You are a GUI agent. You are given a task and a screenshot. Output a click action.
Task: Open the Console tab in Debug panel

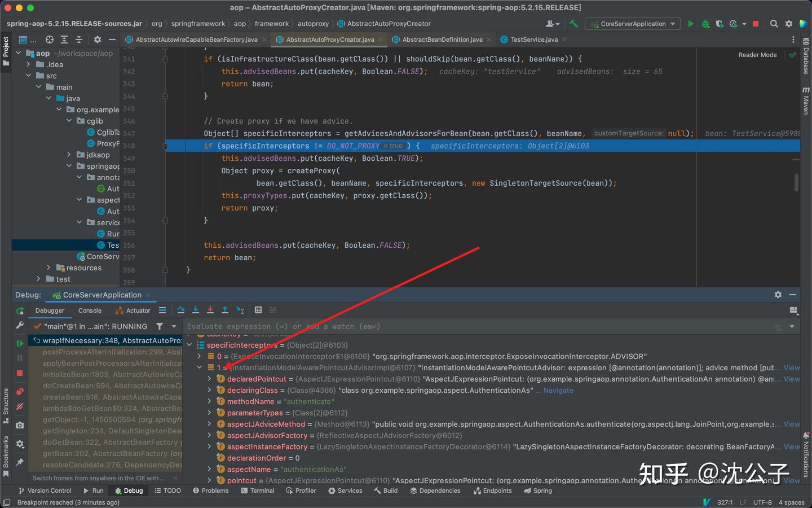[x=90, y=310]
